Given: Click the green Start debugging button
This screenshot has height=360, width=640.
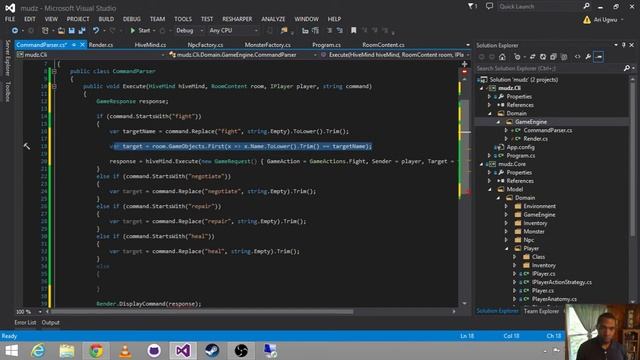Looking at the screenshot, I should click(140, 31).
